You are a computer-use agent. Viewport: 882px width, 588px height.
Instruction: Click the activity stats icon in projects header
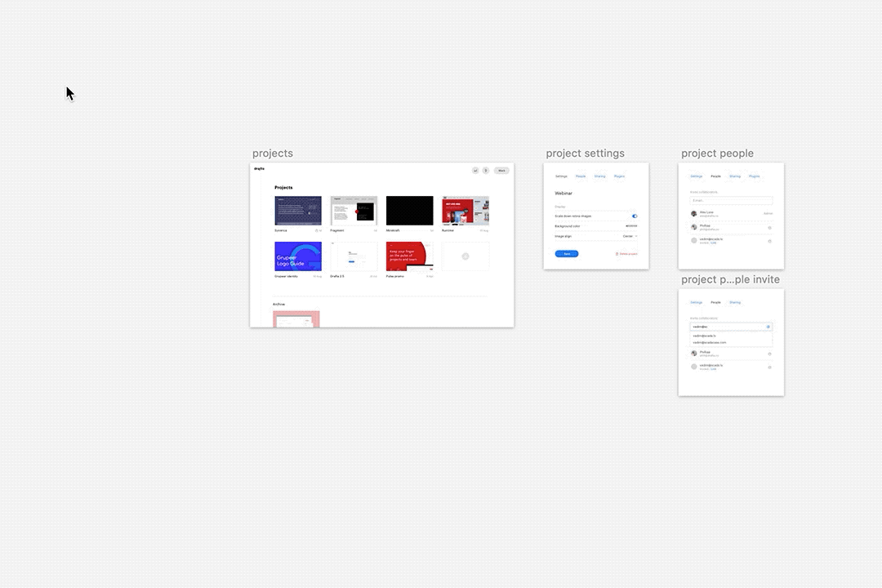474,170
